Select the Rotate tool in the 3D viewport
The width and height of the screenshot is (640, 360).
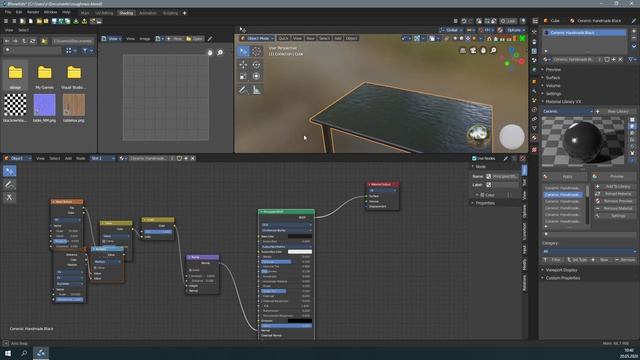pyautogui.click(x=256, y=64)
